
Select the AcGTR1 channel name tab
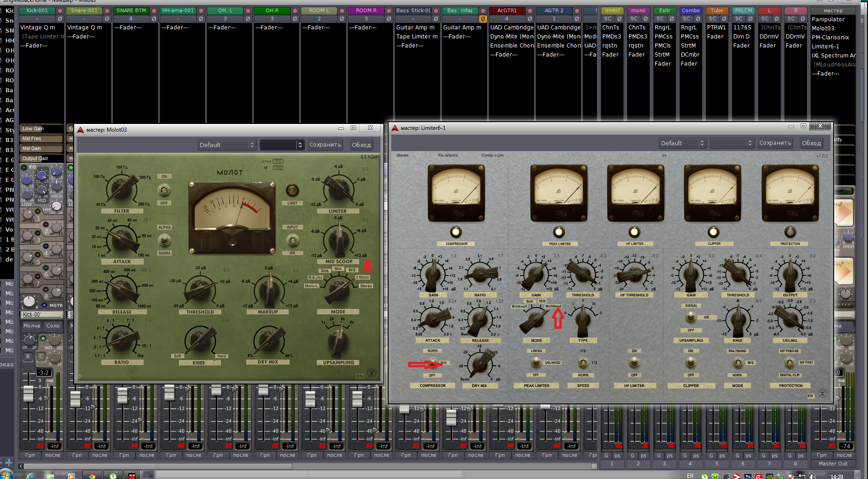pyautogui.click(x=507, y=10)
